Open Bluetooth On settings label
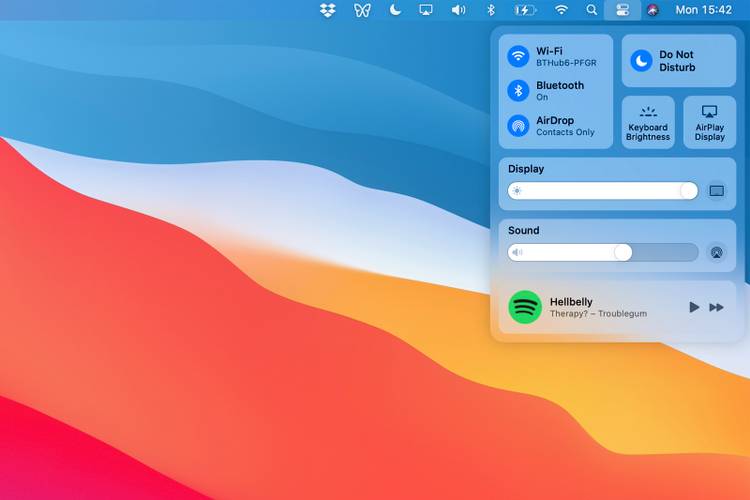 click(560, 91)
